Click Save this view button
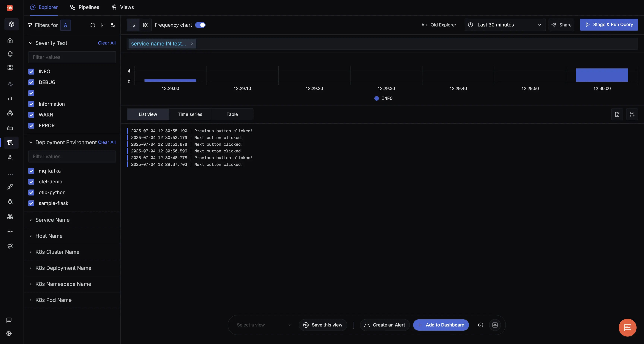The width and height of the screenshot is (644, 344). coord(323,325)
